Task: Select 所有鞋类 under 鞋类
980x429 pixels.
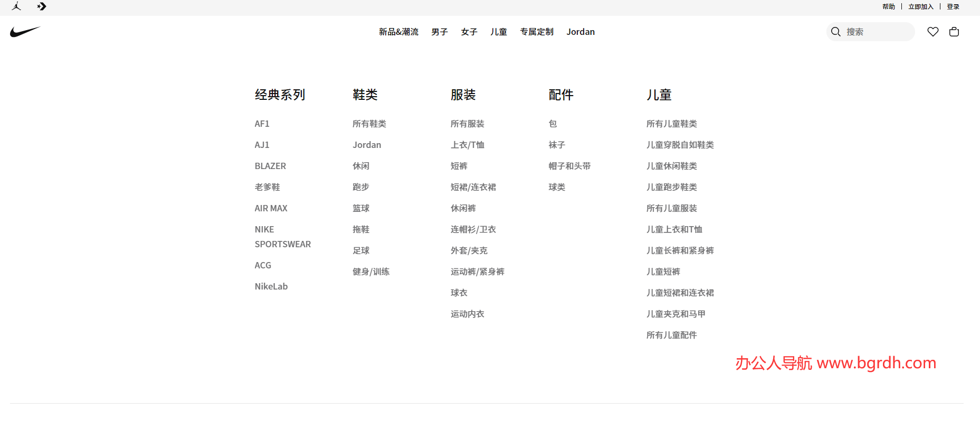Action: tap(369, 124)
